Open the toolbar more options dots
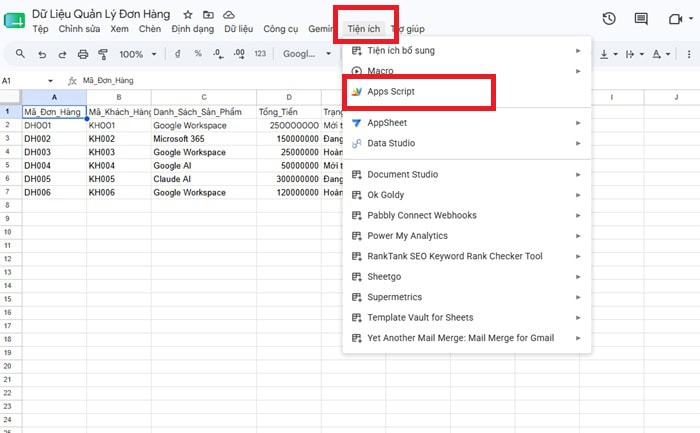 pyautogui.click(x=689, y=54)
